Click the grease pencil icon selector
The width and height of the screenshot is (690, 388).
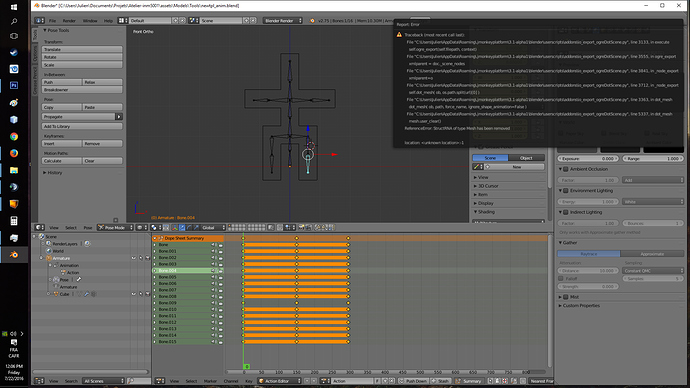[477, 167]
